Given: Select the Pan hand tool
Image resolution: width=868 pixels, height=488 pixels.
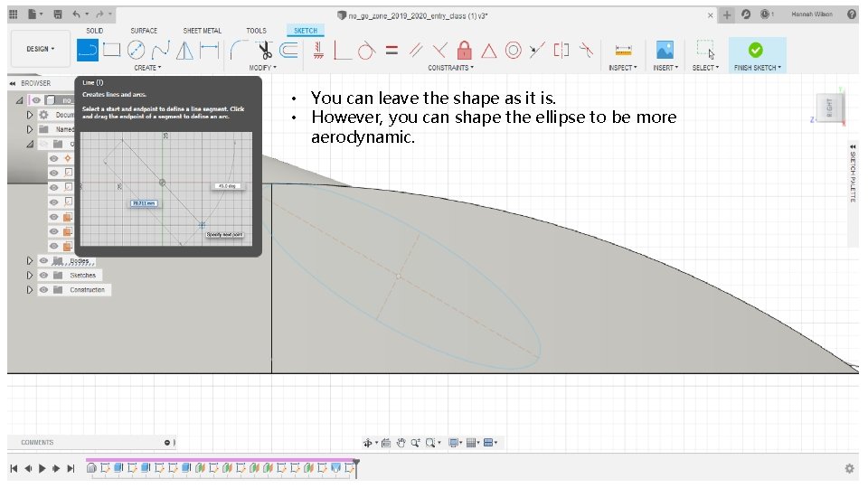Looking at the screenshot, I should pos(401,443).
